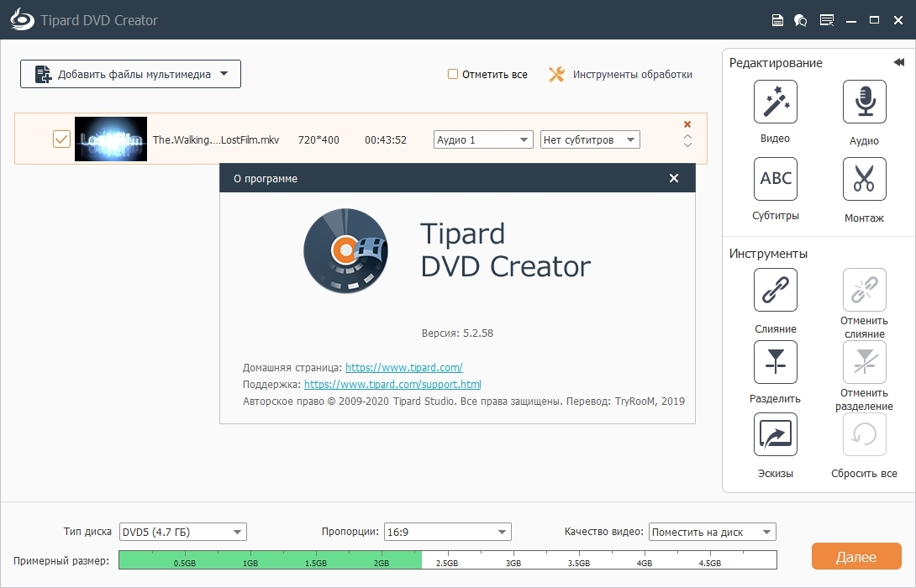Follow the https://www.tipard.com/ homepage link
Viewport: 916px width, 588px height.
[x=403, y=367]
